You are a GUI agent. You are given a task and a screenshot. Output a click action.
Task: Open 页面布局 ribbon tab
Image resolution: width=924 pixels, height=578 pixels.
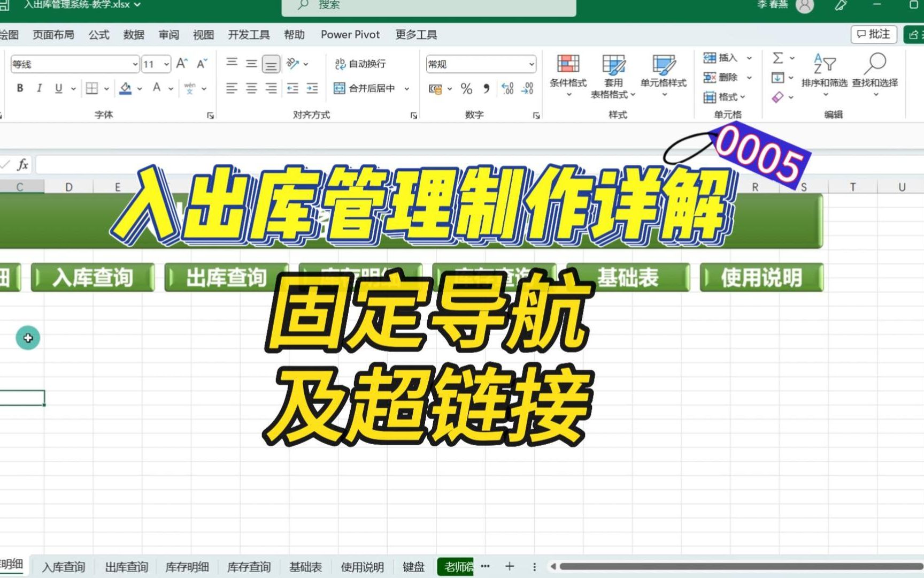pos(53,35)
